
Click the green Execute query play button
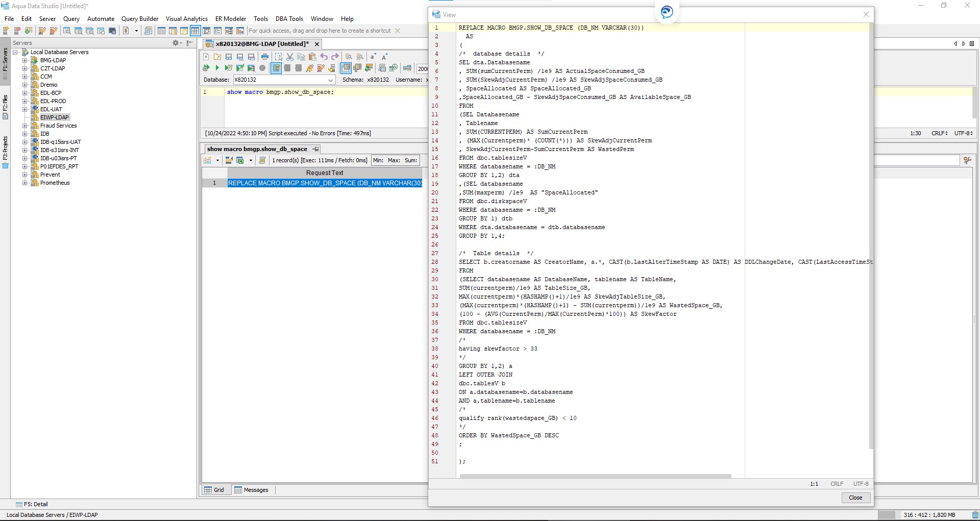tap(217, 68)
